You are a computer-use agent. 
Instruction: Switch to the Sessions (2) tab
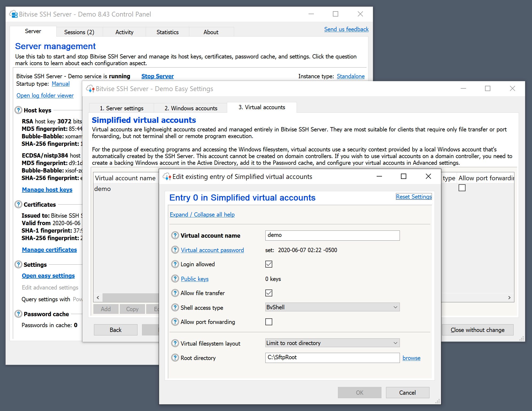pyautogui.click(x=79, y=32)
